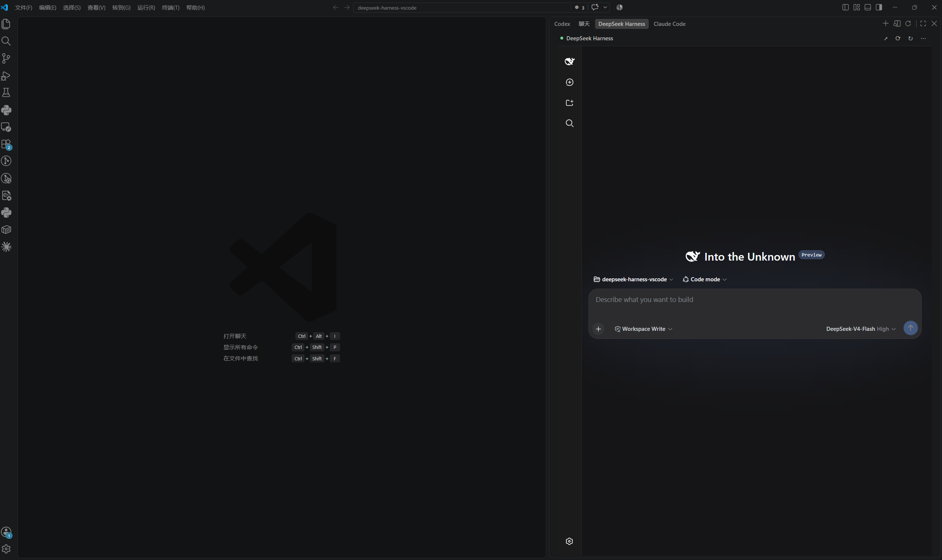
Task: Send the prompt with the arrow button
Action: pos(910,327)
